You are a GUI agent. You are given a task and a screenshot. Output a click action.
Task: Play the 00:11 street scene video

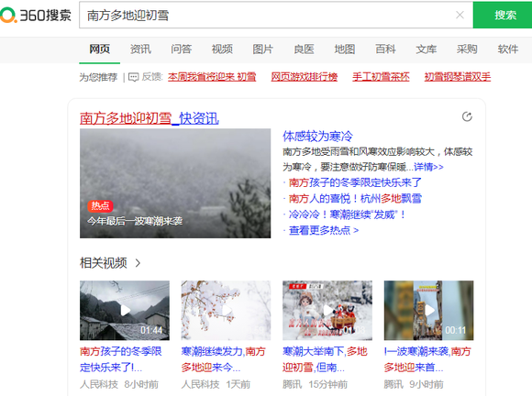(x=429, y=310)
